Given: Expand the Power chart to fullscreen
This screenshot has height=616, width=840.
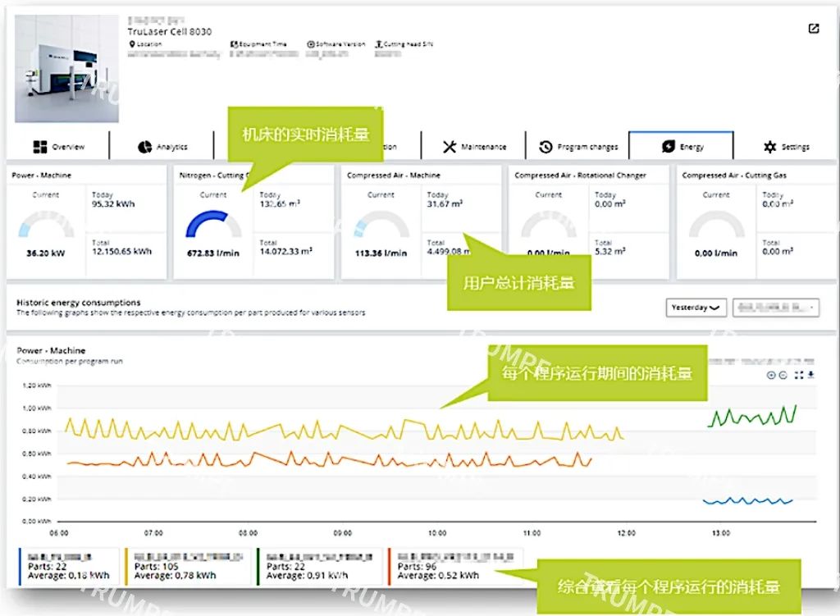Looking at the screenshot, I should pos(799,375).
